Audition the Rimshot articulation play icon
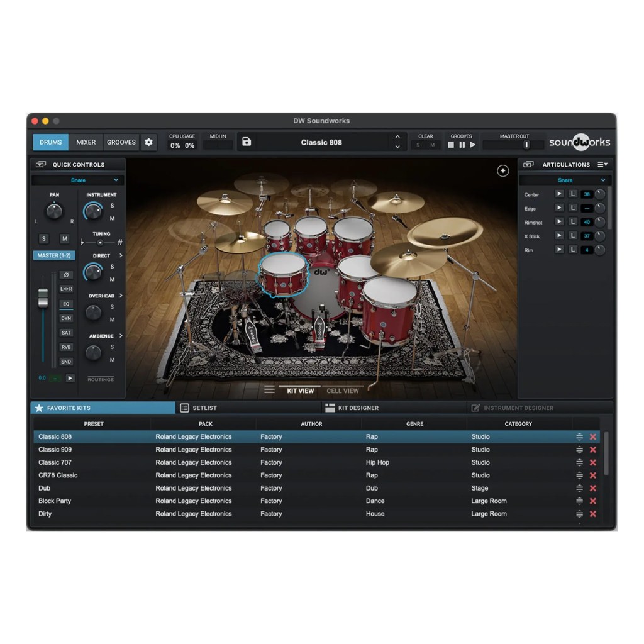The width and height of the screenshot is (644, 644). coord(559,222)
